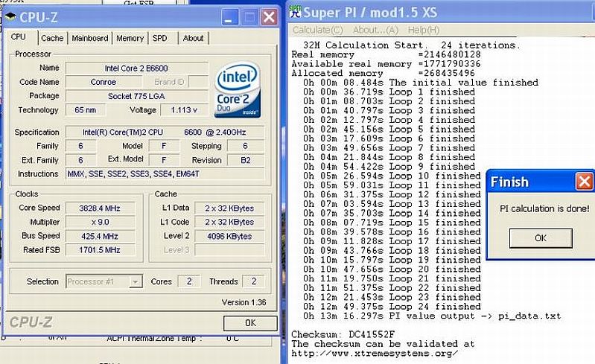595x364 pixels.
Task: Close the CPU-Z window
Action: [x=269, y=17]
